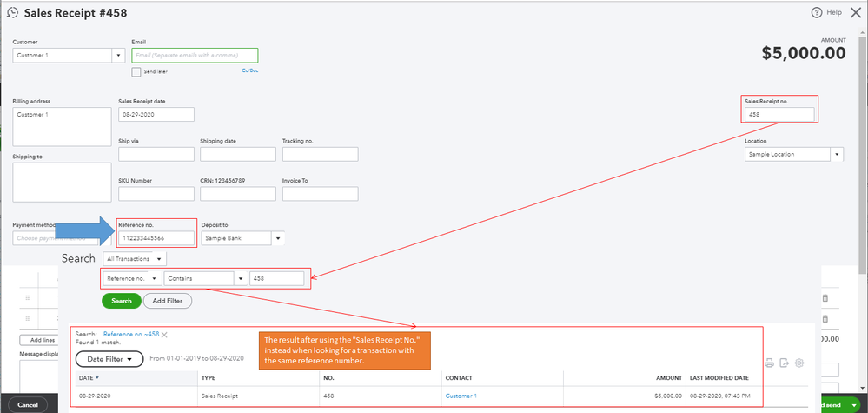Click the LAST MODIFIED DATE column header

[x=719, y=378]
